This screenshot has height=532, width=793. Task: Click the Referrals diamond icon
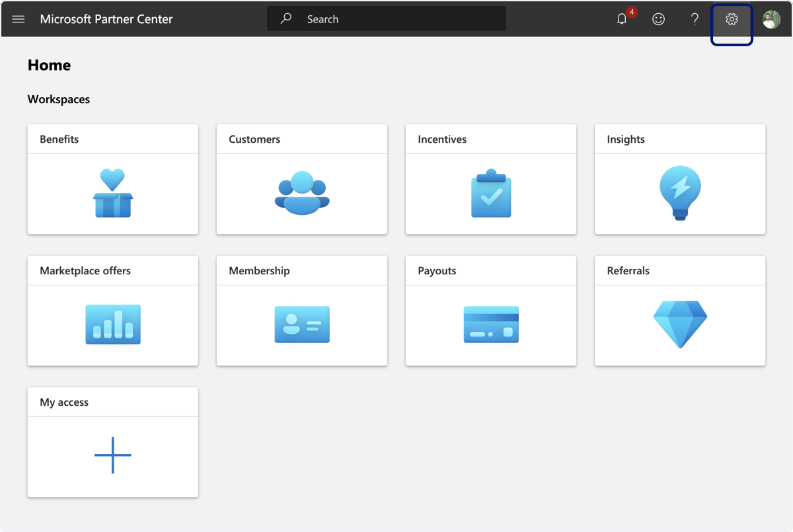click(680, 324)
